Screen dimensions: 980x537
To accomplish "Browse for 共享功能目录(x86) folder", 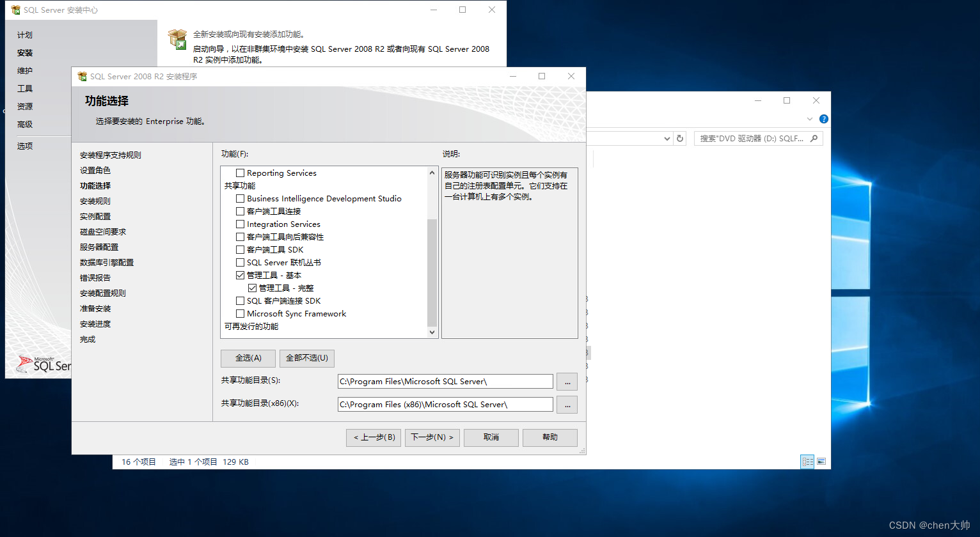I will click(x=567, y=405).
